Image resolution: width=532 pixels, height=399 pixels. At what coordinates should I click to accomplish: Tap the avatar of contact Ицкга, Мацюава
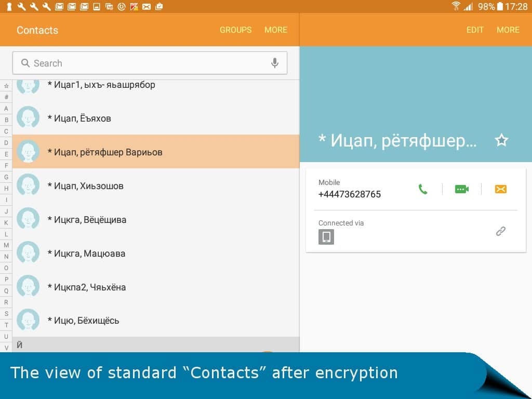(28, 253)
